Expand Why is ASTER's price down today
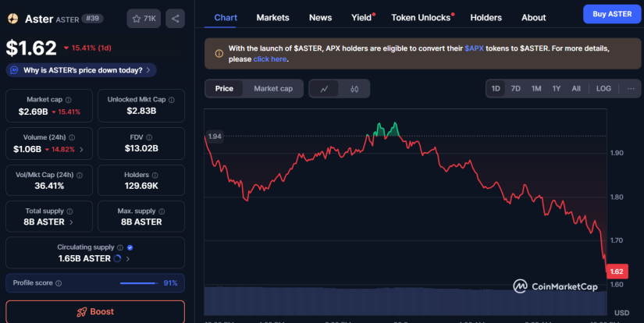Viewport: 644px width, 323px height. (81, 70)
